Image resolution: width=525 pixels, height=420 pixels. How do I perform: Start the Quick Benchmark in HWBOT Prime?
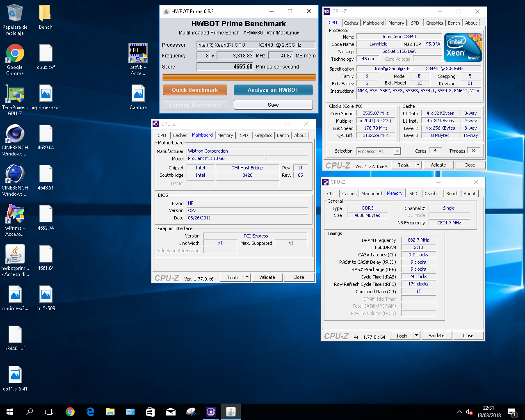(195, 90)
